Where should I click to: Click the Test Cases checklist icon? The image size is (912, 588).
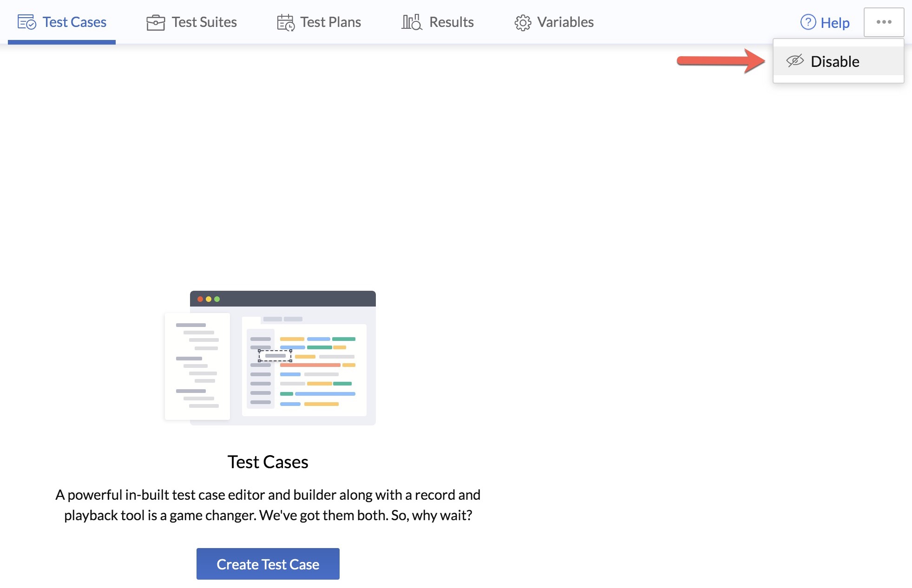click(26, 22)
